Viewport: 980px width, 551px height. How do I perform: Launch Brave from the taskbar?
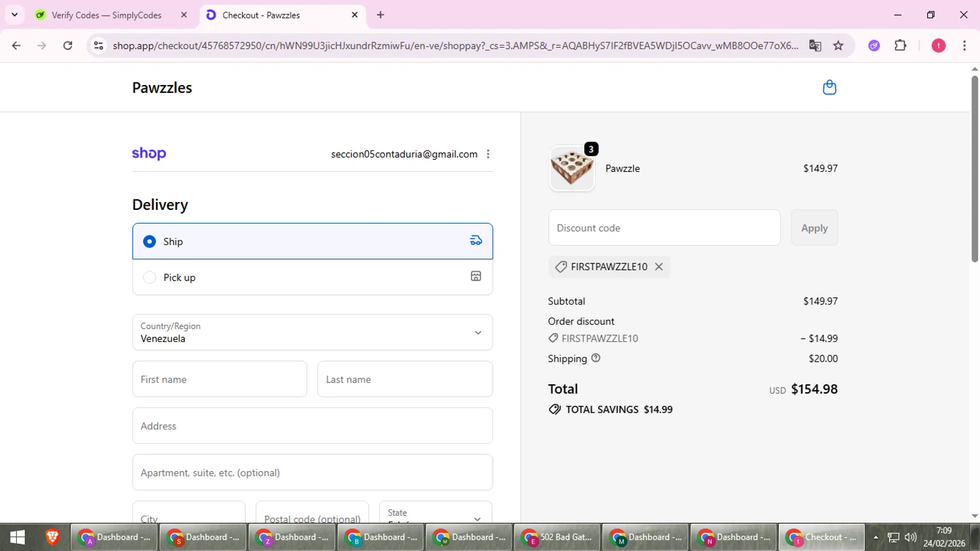(52, 537)
